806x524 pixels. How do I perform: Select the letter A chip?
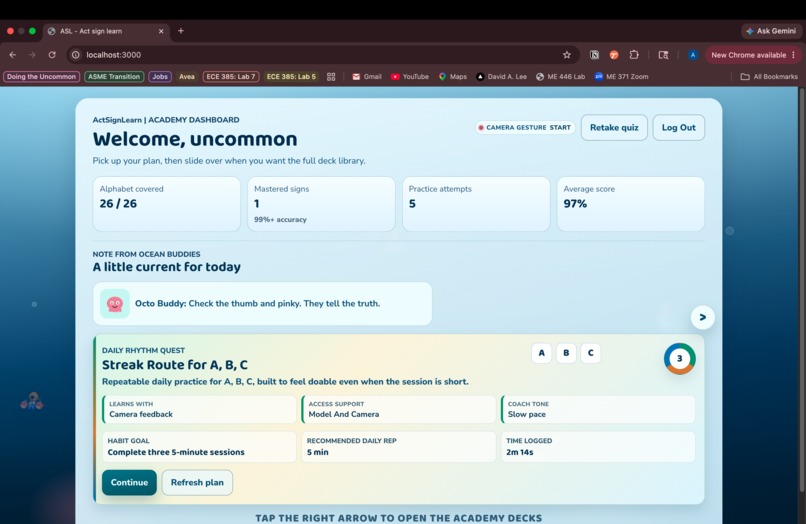pyautogui.click(x=541, y=353)
